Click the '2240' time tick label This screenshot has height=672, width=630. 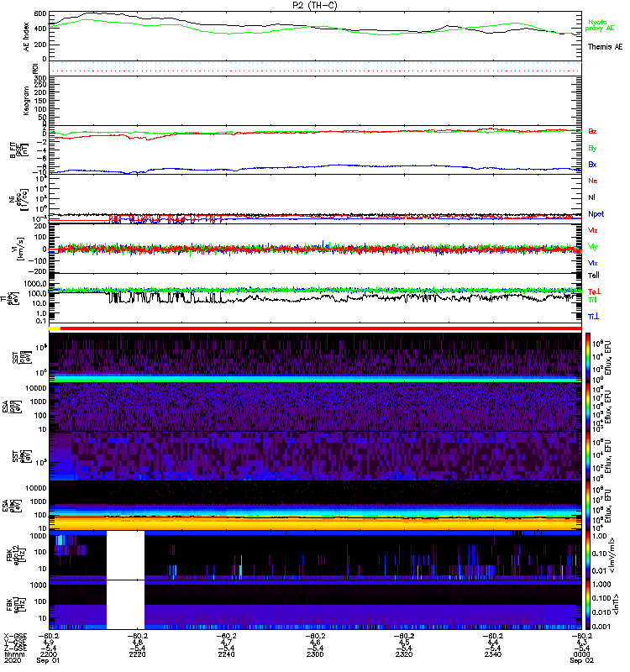click(226, 654)
